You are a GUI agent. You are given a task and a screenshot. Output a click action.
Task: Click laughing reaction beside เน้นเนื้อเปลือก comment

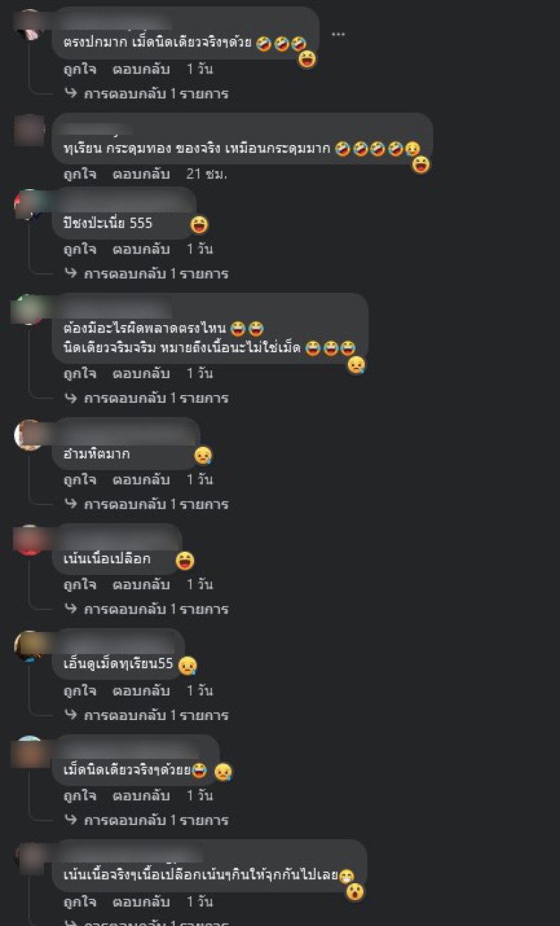click(185, 560)
